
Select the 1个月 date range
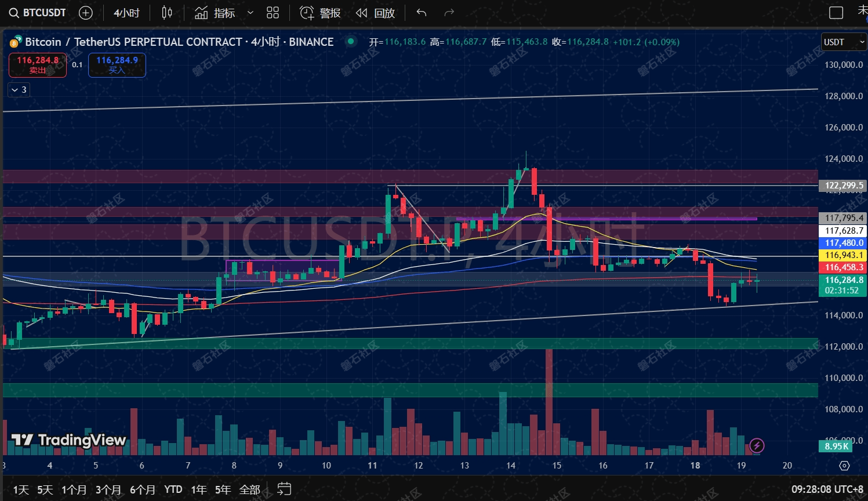coord(74,490)
